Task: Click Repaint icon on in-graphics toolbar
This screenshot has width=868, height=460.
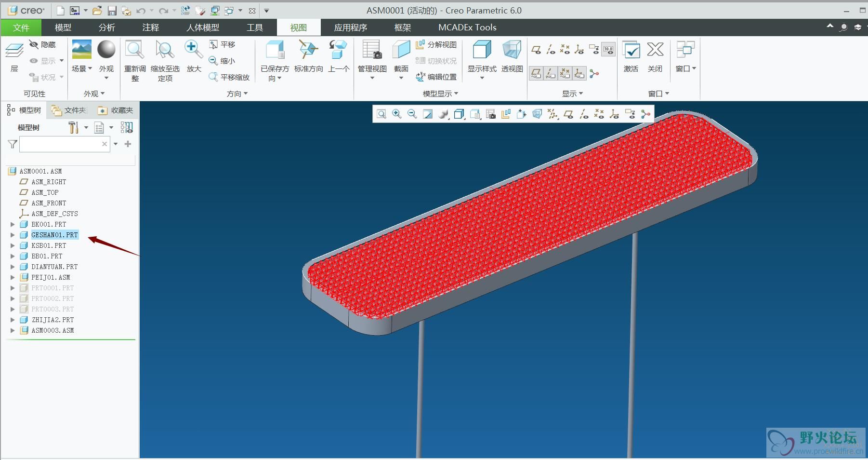Action: coord(427,114)
